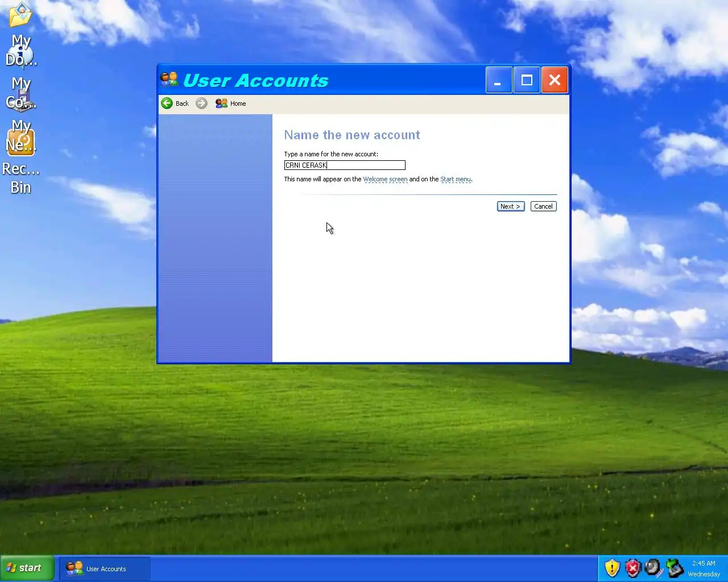Go back using the green Back arrow
Image resolution: width=728 pixels, height=582 pixels.
(175, 103)
